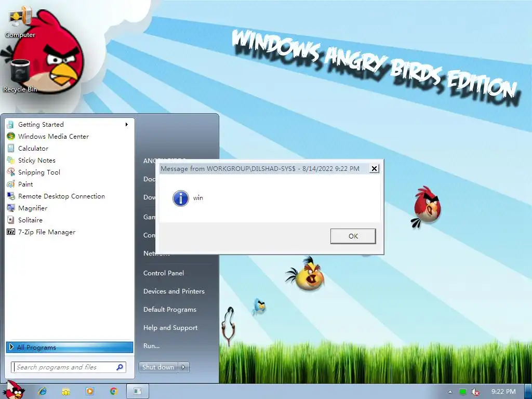Select the Magnifier label
Viewport: 532px width, 399px height.
(x=33, y=208)
